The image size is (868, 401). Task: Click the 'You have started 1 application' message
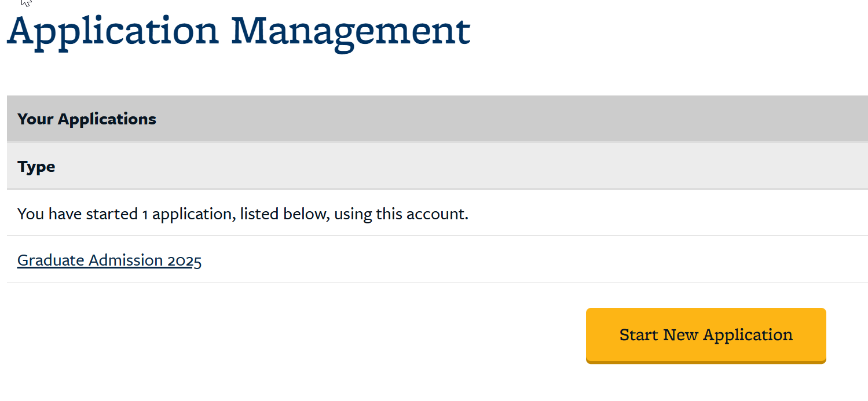243,214
